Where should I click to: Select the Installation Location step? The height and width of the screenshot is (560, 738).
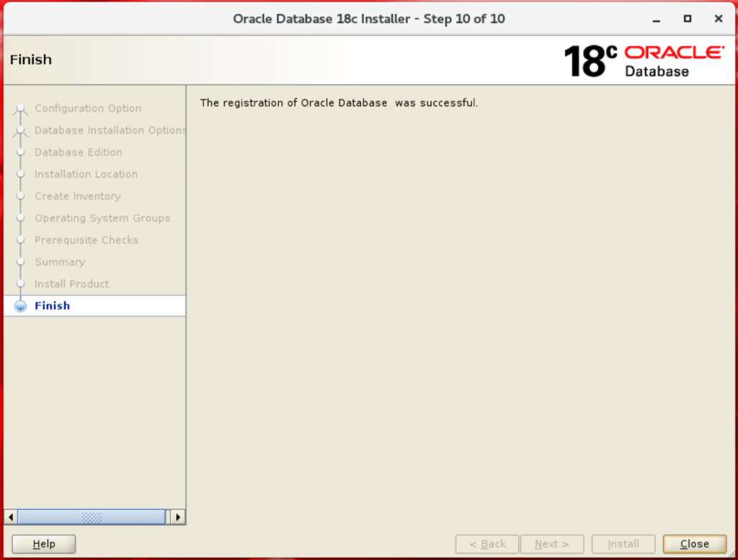pos(86,174)
